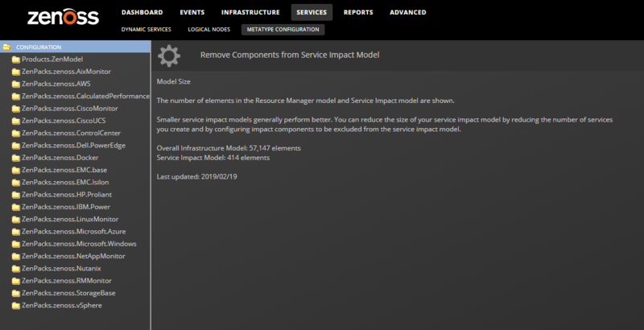The width and height of the screenshot is (644, 330).
Task: Click 'Overall Infrastructure Model: 57,147 elements' text
Action: point(229,148)
